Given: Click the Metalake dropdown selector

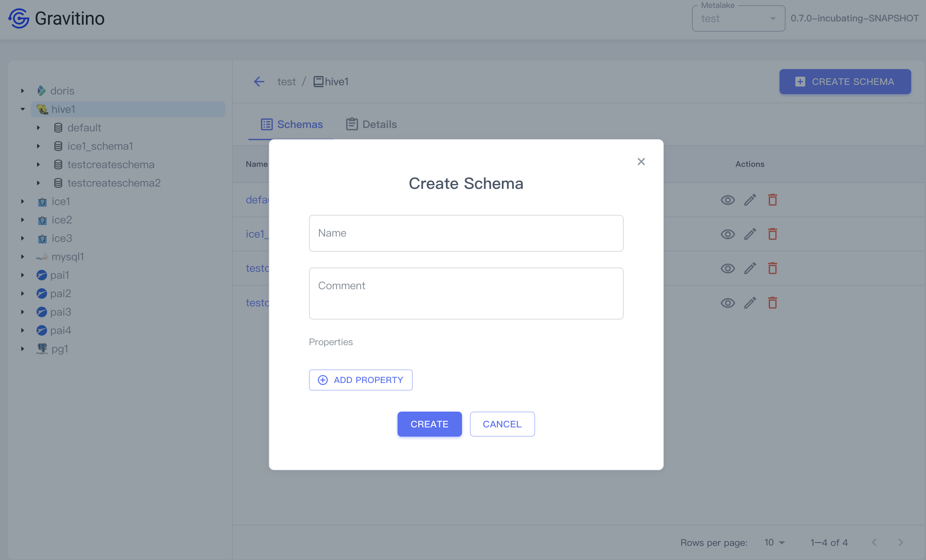Looking at the screenshot, I should point(737,18).
